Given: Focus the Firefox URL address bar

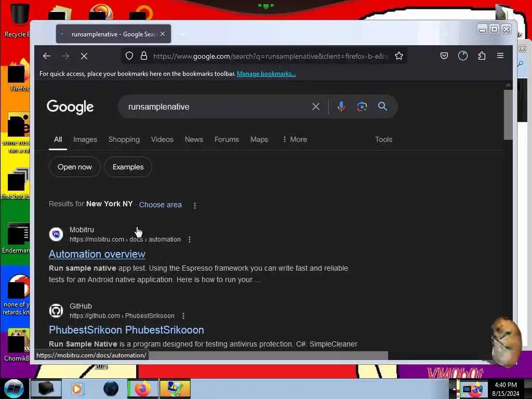Looking at the screenshot, I should coord(270,56).
